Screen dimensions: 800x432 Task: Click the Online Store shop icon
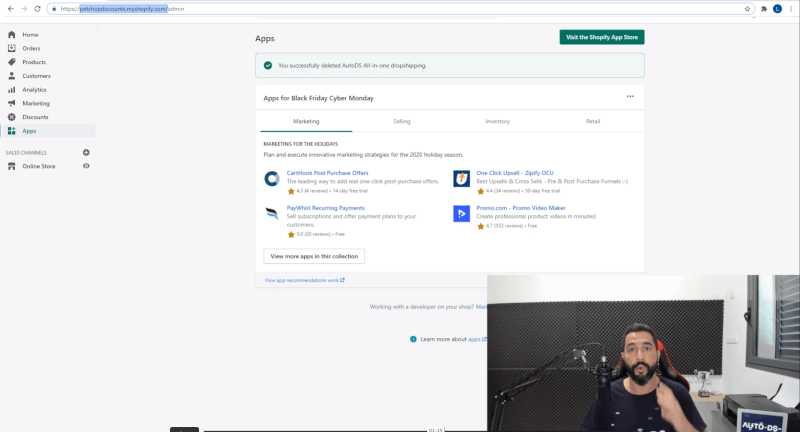pyautogui.click(x=12, y=166)
